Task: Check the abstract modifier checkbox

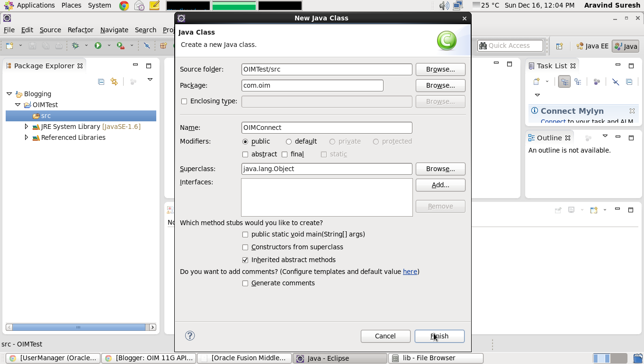Action: [245, 154]
